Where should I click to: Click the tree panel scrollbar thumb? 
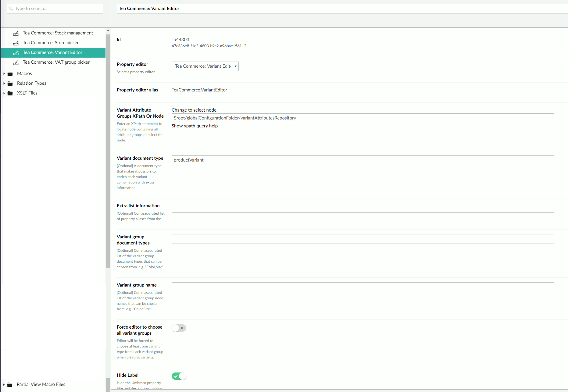[x=108, y=151]
